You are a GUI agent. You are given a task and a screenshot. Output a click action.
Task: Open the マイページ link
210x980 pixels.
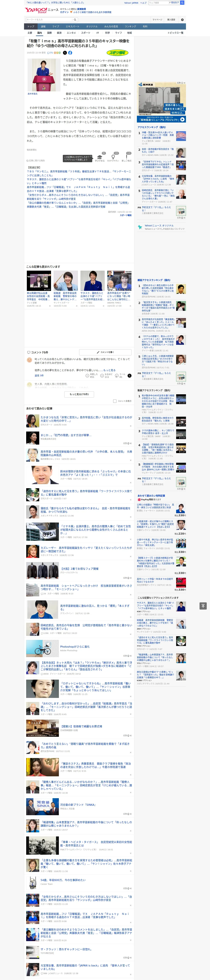pos(157,20)
